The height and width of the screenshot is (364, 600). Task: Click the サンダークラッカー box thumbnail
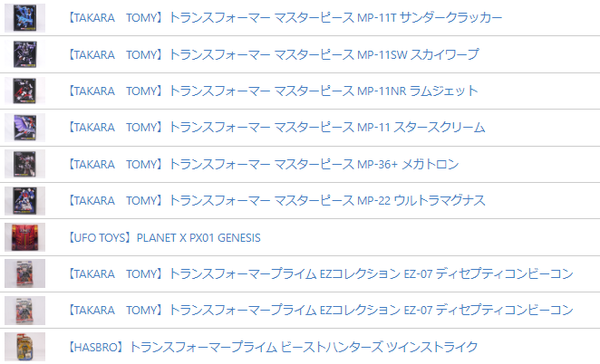[x=24, y=18]
